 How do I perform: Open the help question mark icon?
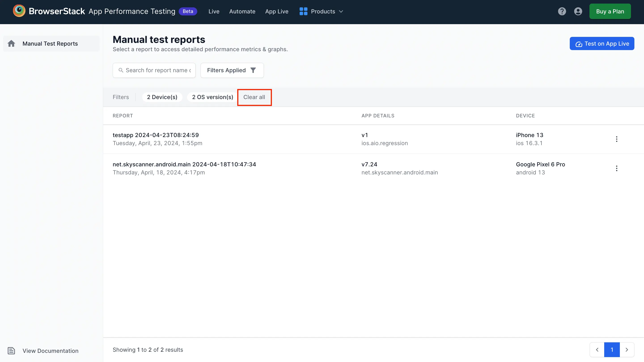click(562, 11)
